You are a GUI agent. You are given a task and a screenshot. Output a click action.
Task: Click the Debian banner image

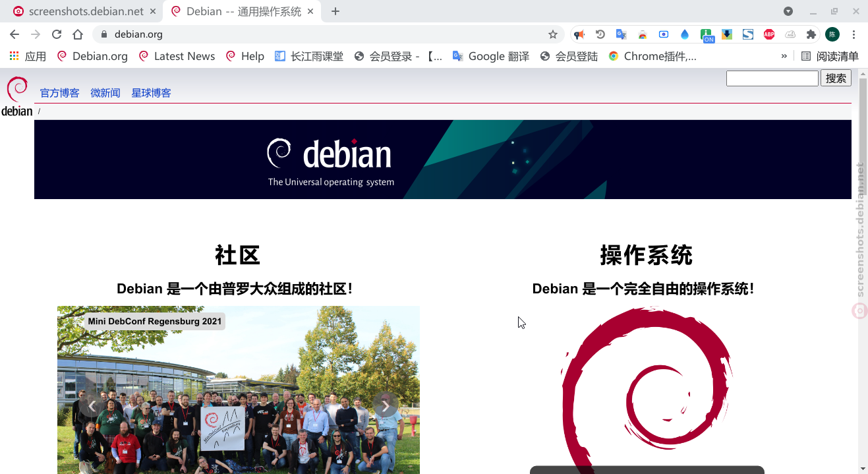(x=443, y=160)
